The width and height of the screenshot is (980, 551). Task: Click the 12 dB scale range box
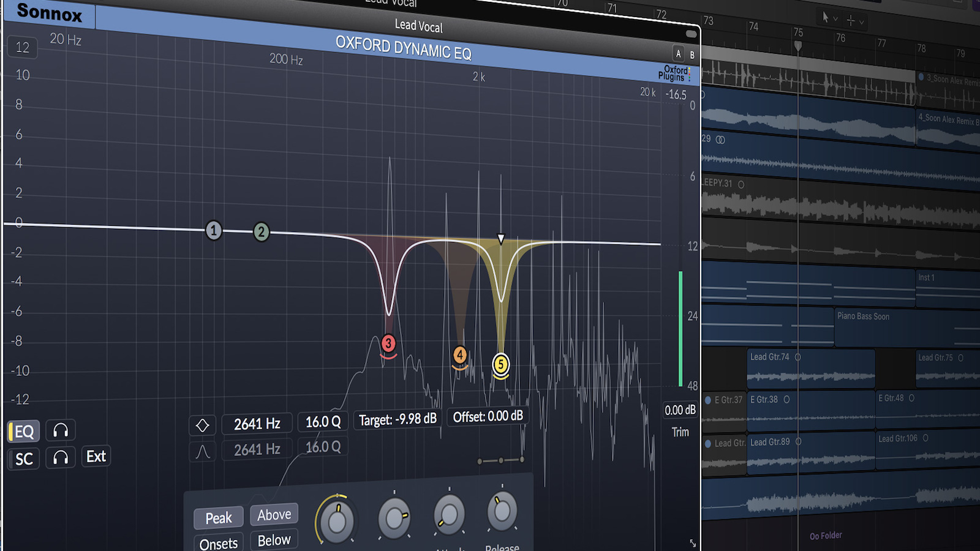pos(22,47)
